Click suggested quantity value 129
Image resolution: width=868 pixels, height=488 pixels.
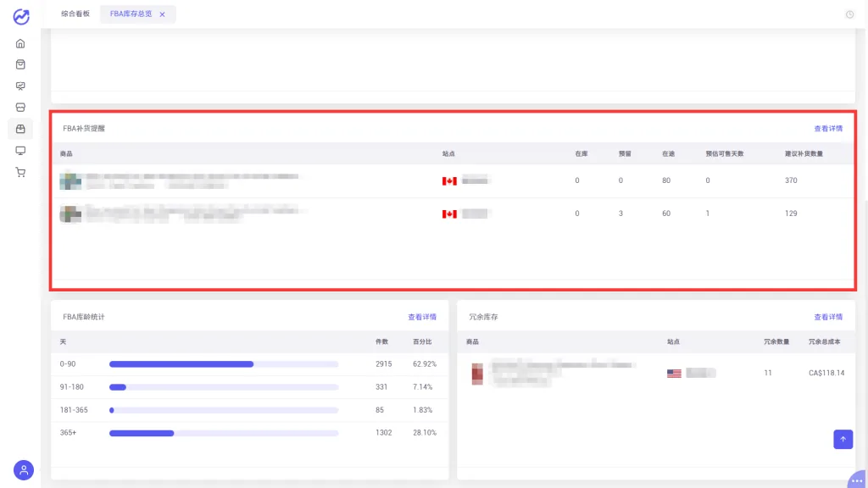791,213
